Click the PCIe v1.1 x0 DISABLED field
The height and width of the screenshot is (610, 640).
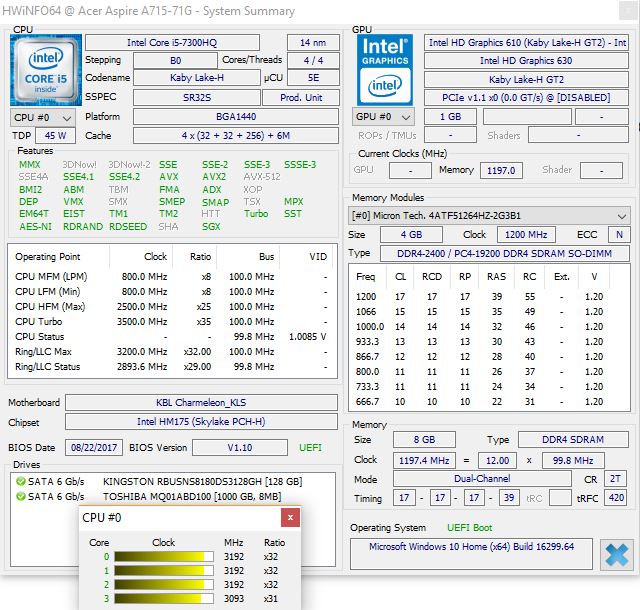pyautogui.click(x=526, y=98)
